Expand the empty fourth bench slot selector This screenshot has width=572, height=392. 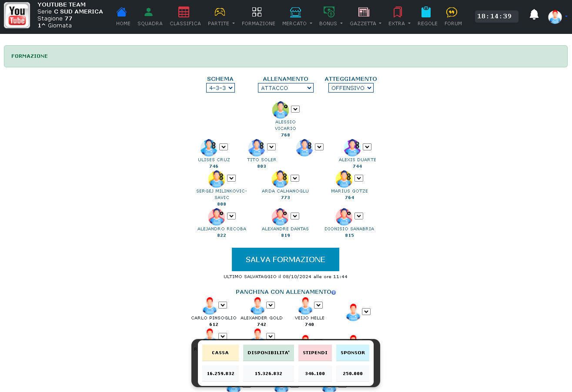(366, 312)
